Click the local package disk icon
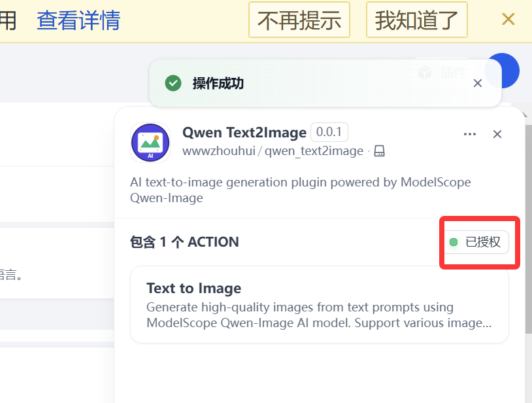Image resolution: width=532 pixels, height=403 pixels. pyautogui.click(x=379, y=150)
